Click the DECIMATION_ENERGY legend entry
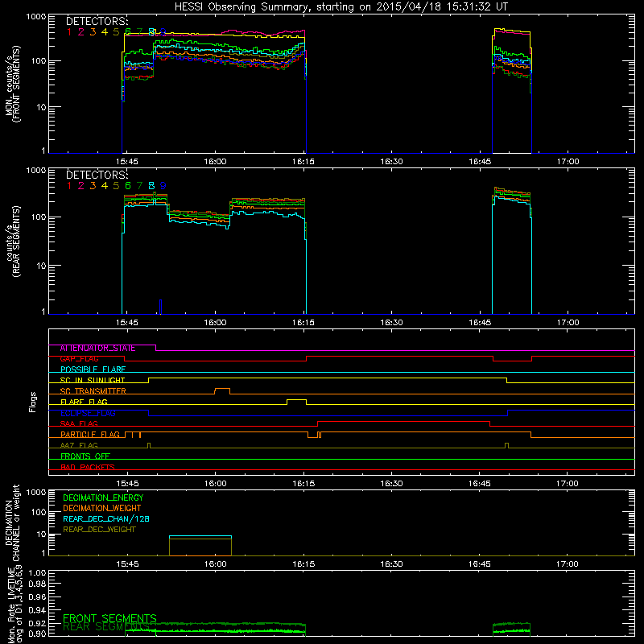 103,497
